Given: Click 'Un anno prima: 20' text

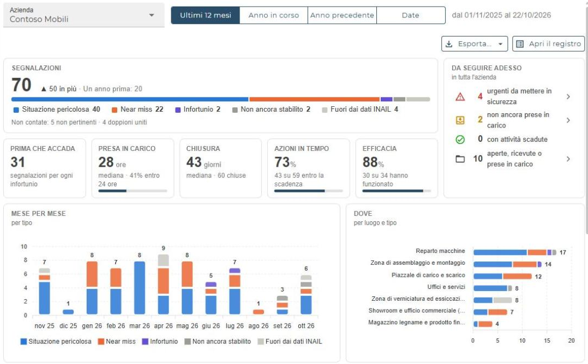Looking at the screenshot, I should [112, 89].
